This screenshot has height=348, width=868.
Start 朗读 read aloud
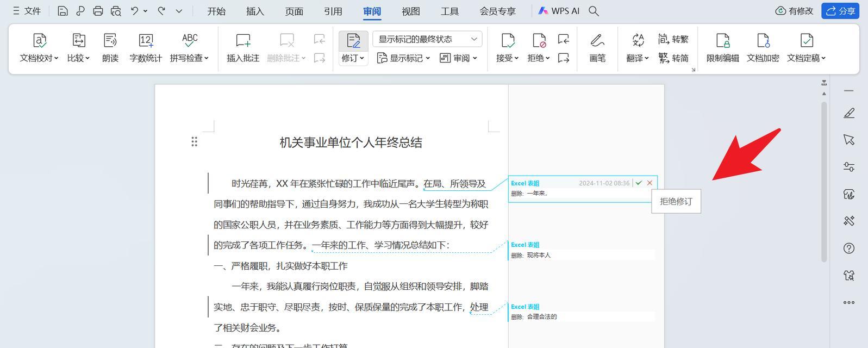click(110, 48)
